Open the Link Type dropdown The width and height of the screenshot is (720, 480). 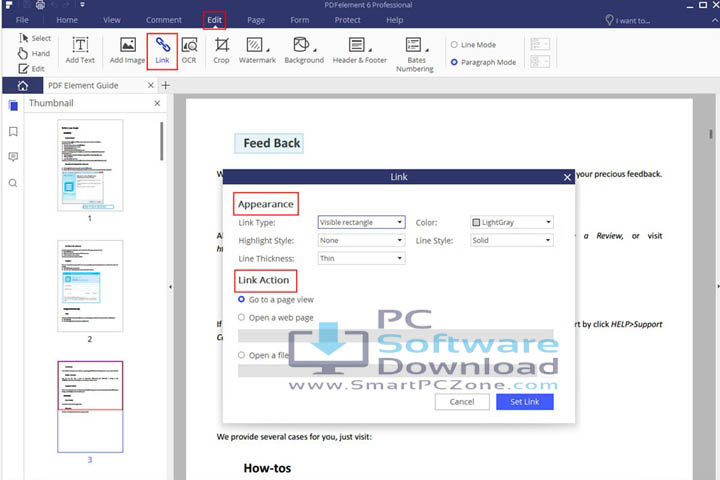[361, 222]
